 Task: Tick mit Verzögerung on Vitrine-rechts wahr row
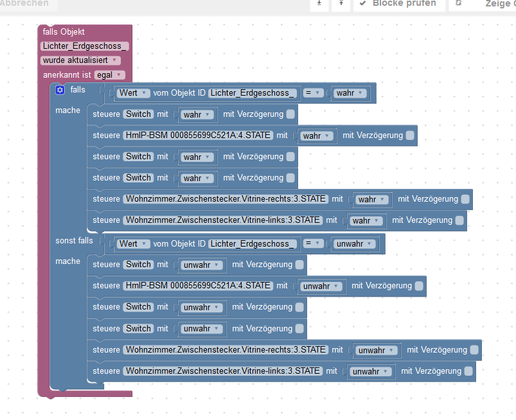[465, 199]
